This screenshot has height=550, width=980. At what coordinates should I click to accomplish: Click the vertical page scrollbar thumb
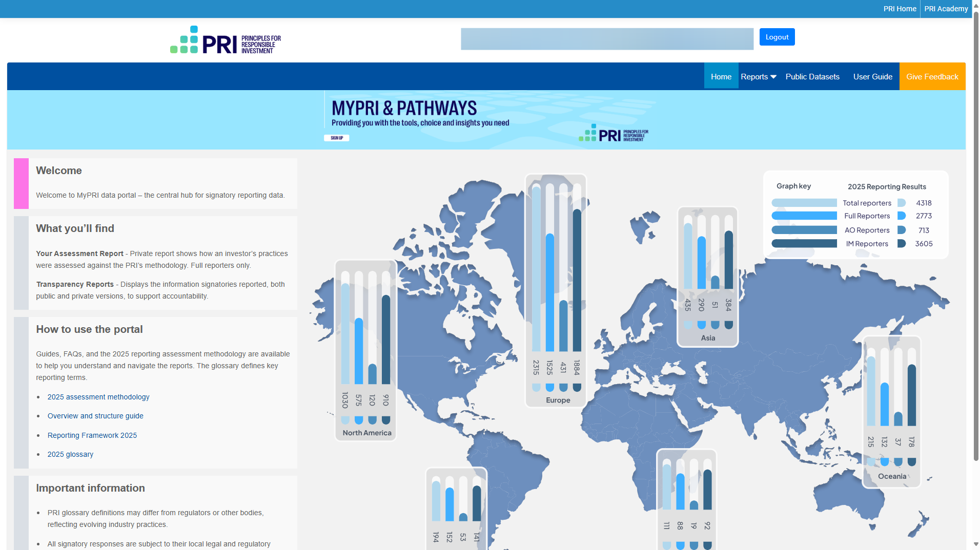tap(976, 236)
